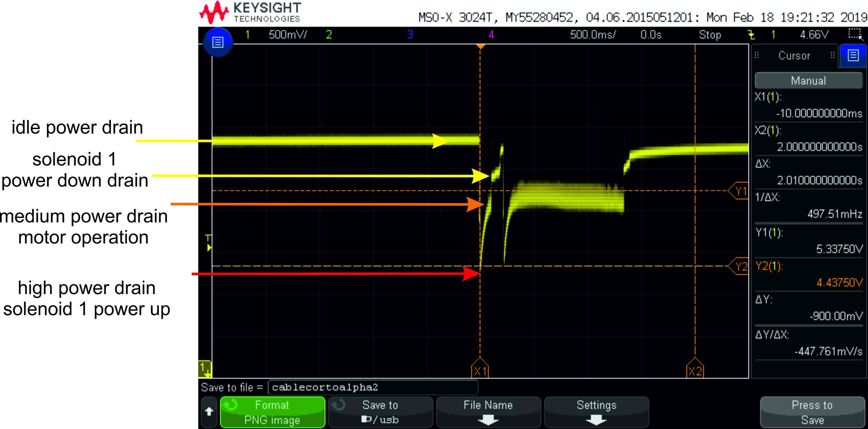Click the up arrow back button in softkey row

click(209, 412)
